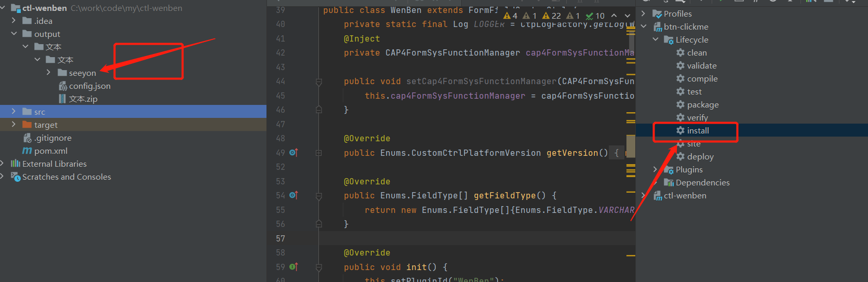Expand the ctl-wenben project in Maven panel

pyautogui.click(x=644, y=195)
